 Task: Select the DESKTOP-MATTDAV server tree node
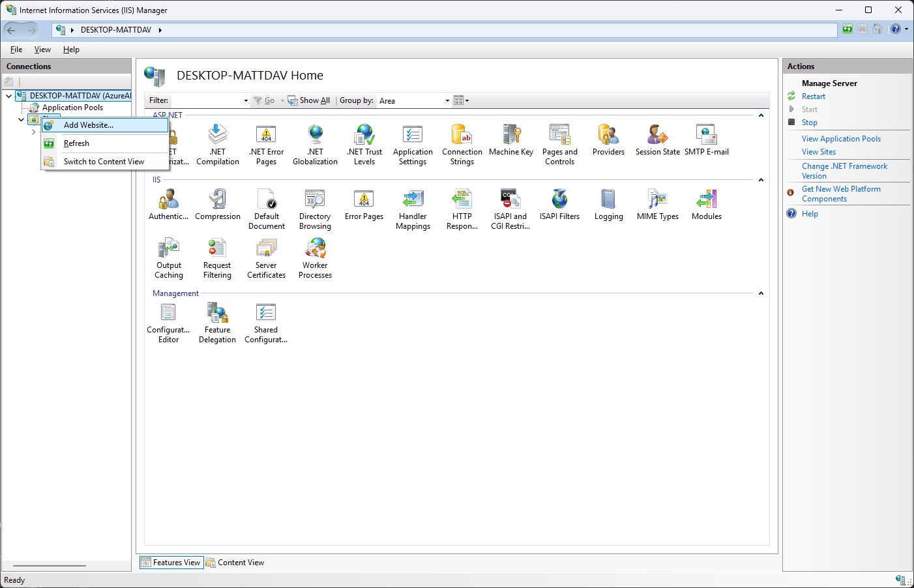80,96
